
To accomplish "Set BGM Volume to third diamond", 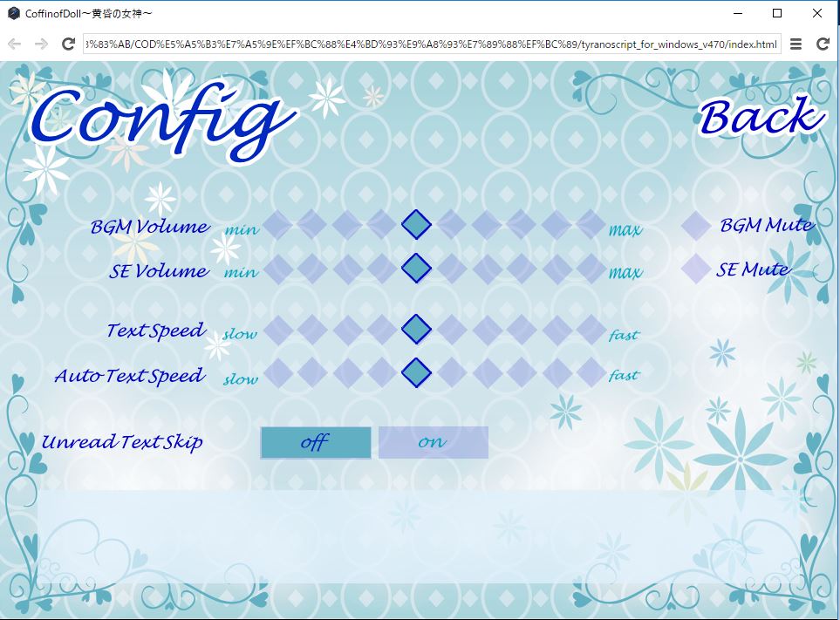I will 348,224.
